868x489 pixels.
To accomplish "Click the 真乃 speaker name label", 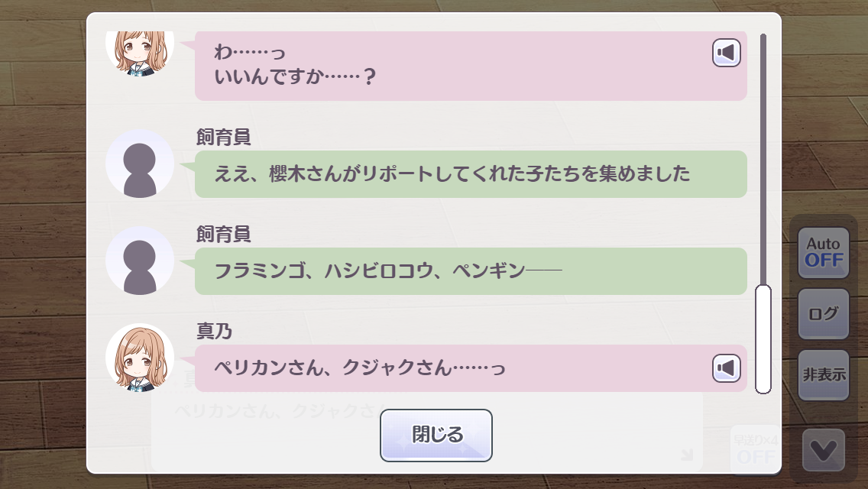I will click(214, 332).
